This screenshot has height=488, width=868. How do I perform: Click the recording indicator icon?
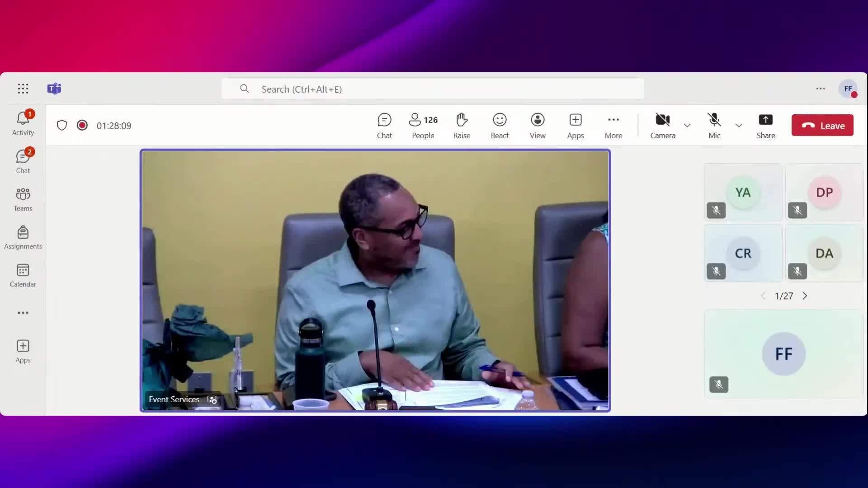[82, 125]
